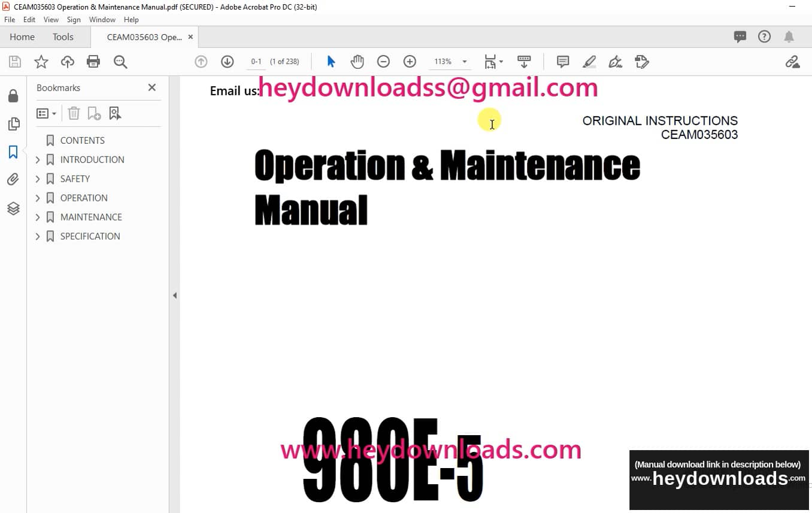
Task: Add file to starred favorites
Action: pyautogui.click(x=41, y=62)
